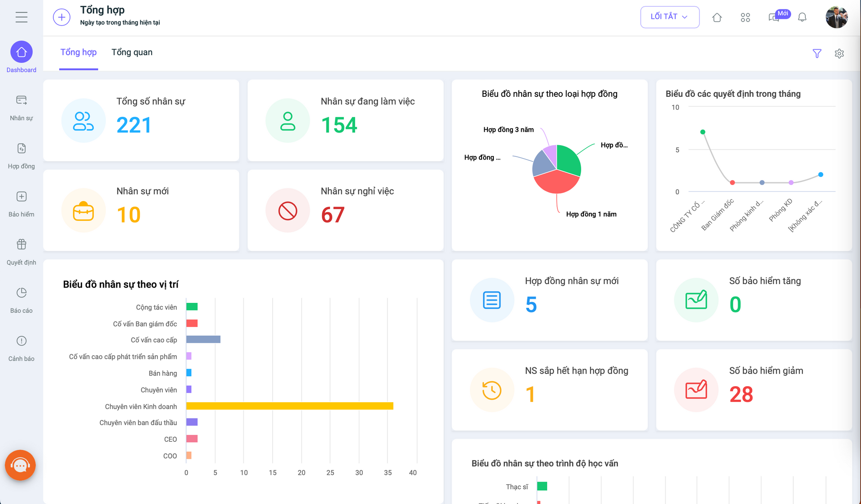Click the green pie chart slice
The height and width of the screenshot is (504, 861).
pyautogui.click(x=569, y=159)
